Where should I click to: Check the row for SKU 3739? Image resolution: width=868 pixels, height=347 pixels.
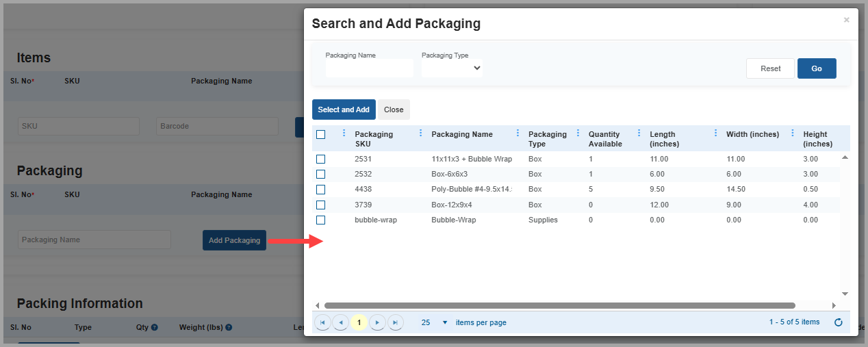[321, 205]
